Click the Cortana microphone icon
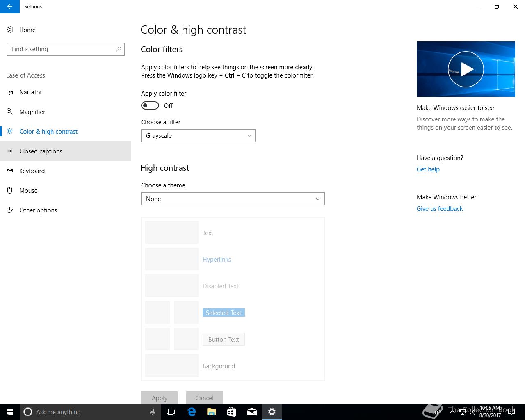Viewport: 525px width, 420px height. click(x=152, y=412)
